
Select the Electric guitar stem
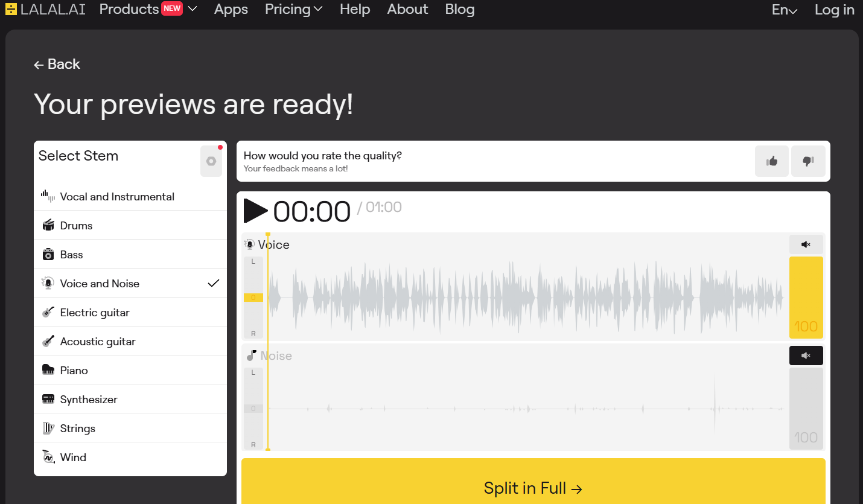[130, 312]
